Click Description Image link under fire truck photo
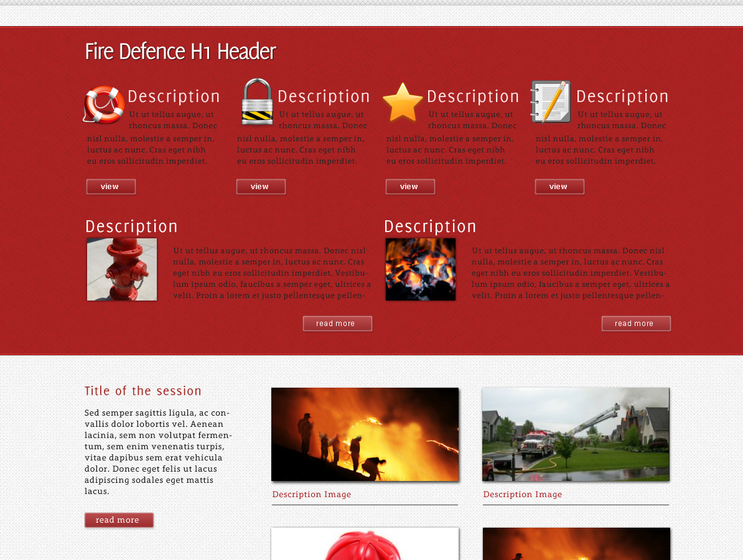 point(523,494)
